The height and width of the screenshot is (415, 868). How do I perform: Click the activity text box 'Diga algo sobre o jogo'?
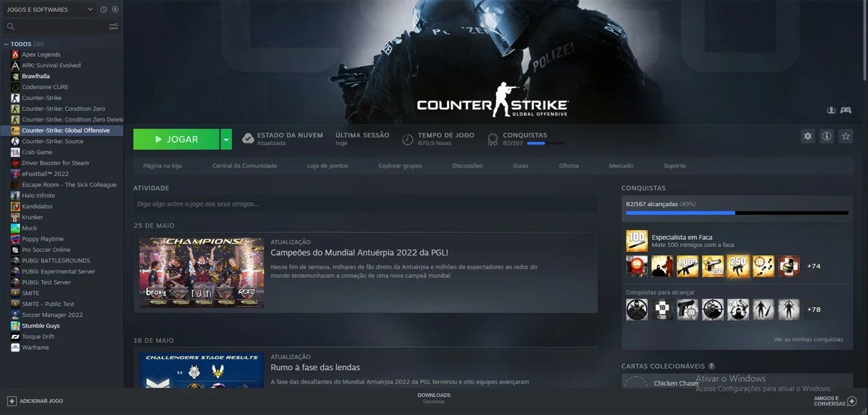click(x=365, y=203)
